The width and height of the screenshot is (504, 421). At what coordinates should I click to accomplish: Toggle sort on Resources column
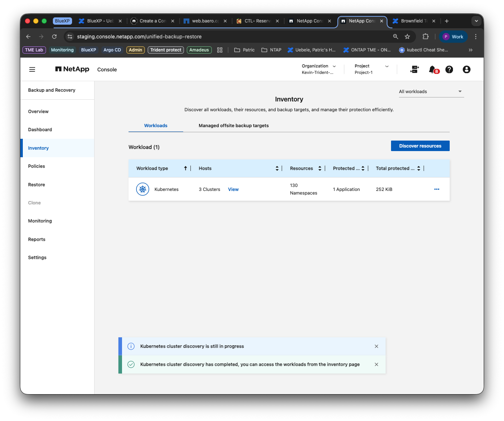pyautogui.click(x=320, y=168)
